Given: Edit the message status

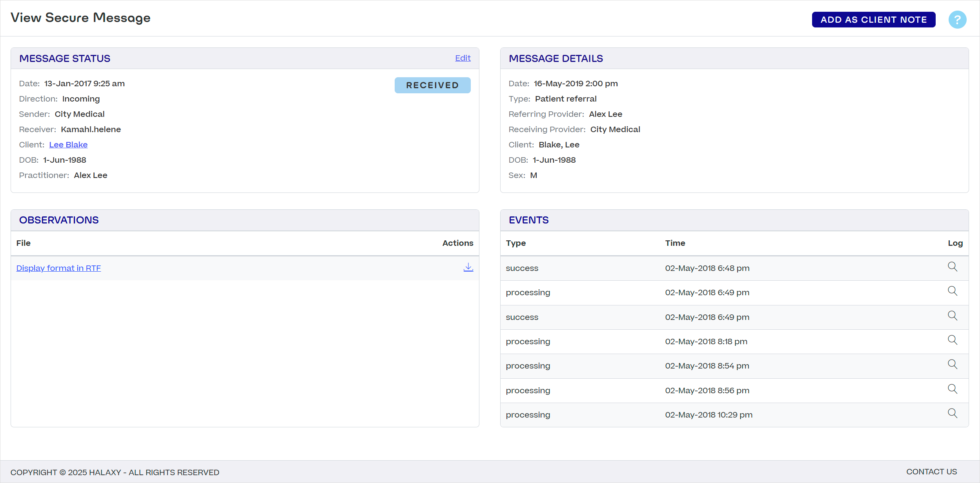Looking at the screenshot, I should [463, 58].
